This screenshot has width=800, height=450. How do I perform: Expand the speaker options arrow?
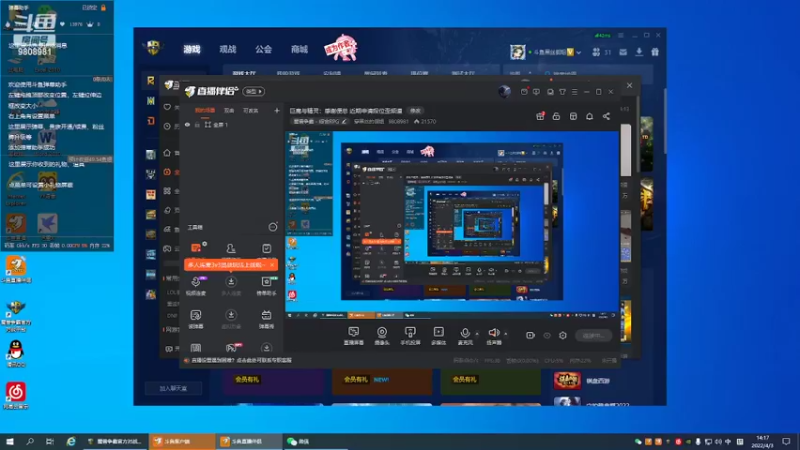coord(506,334)
